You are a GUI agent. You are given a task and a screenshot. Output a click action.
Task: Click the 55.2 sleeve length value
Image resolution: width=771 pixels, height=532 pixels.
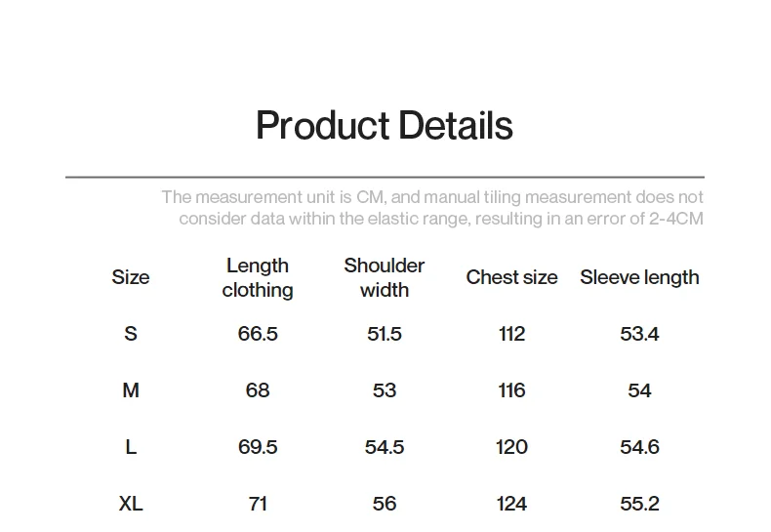(x=639, y=504)
